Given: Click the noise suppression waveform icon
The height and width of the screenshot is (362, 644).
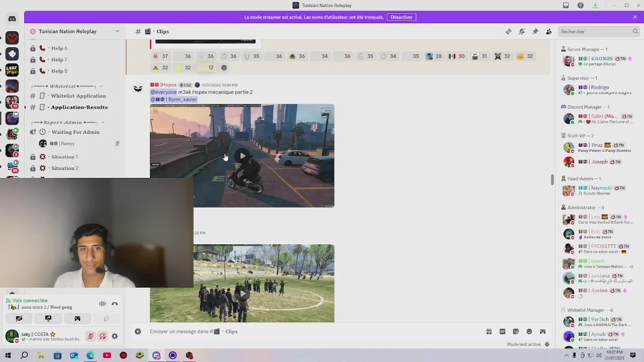Looking at the screenshot, I should (x=103, y=304).
